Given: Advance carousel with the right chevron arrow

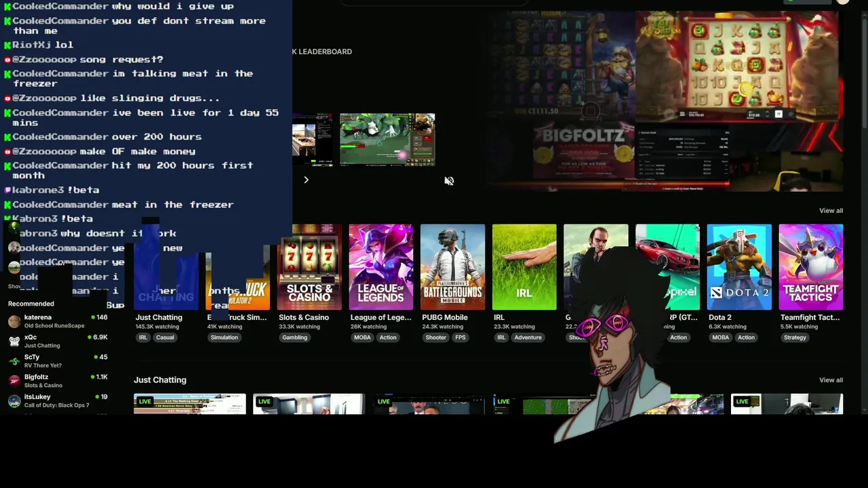Looking at the screenshot, I should click(x=306, y=180).
